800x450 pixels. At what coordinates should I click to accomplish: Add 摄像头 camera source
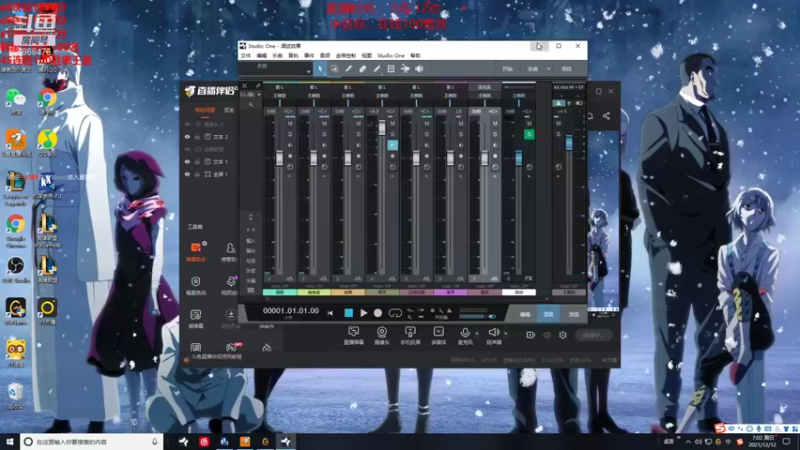point(382,336)
